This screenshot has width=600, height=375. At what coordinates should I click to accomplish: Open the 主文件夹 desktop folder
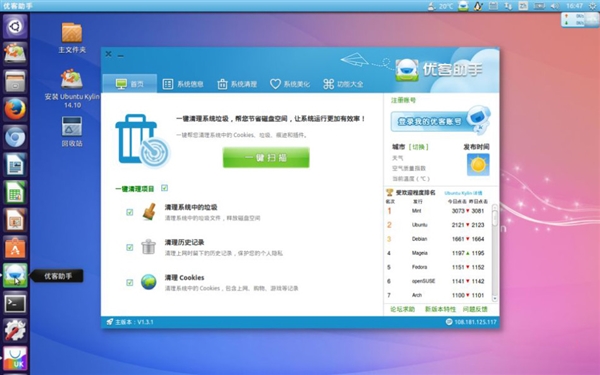coord(72,38)
